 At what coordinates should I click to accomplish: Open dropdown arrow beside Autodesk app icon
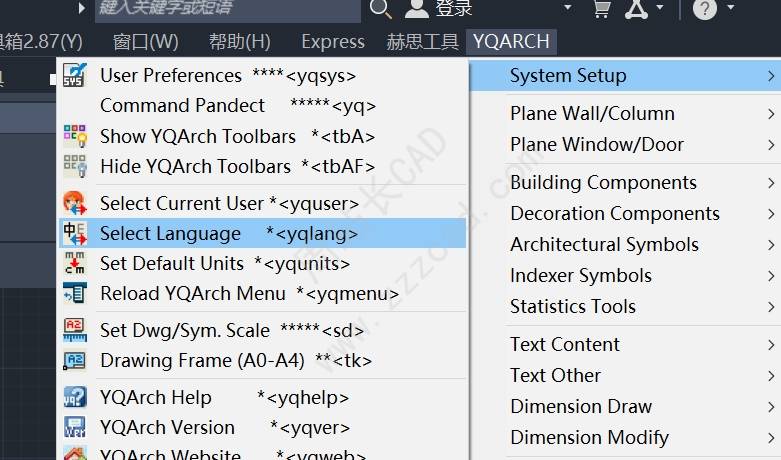[660, 7]
